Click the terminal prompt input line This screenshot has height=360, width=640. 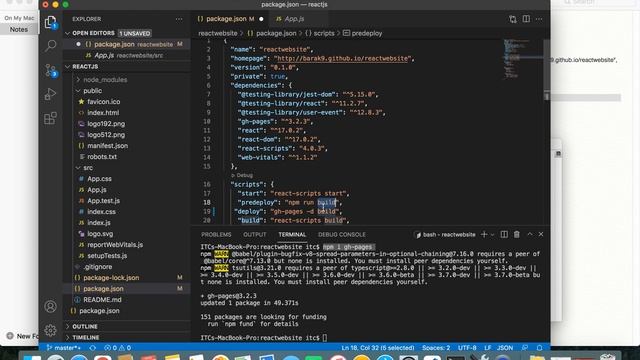pos(325,338)
